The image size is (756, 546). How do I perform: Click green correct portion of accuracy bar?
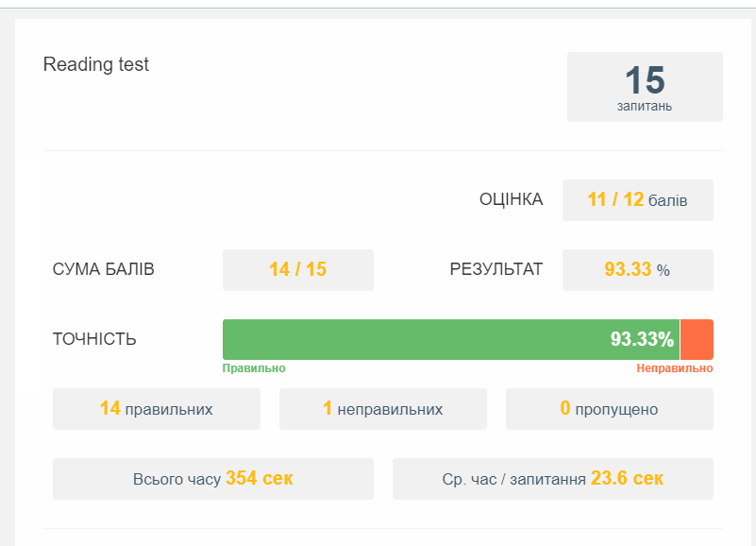(x=451, y=339)
